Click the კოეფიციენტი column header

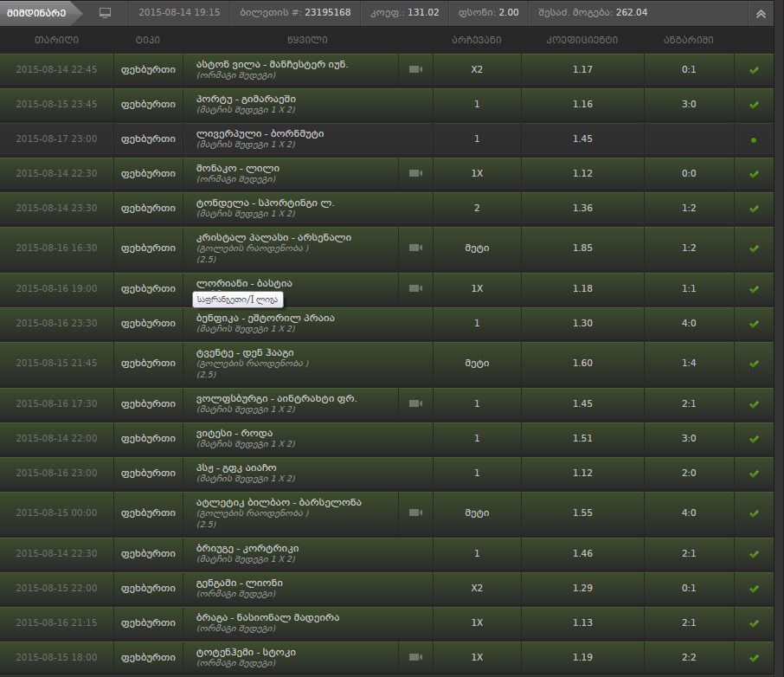582,40
